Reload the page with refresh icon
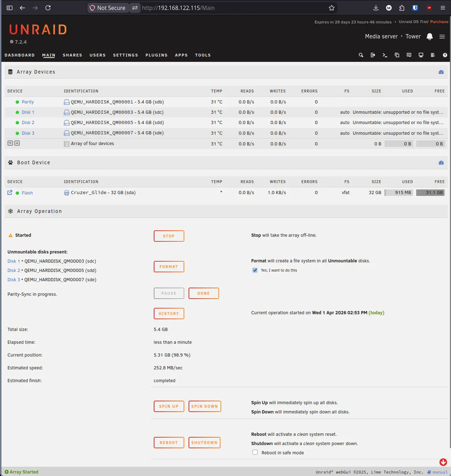This screenshot has width=451, height=476. click(48, 8)
